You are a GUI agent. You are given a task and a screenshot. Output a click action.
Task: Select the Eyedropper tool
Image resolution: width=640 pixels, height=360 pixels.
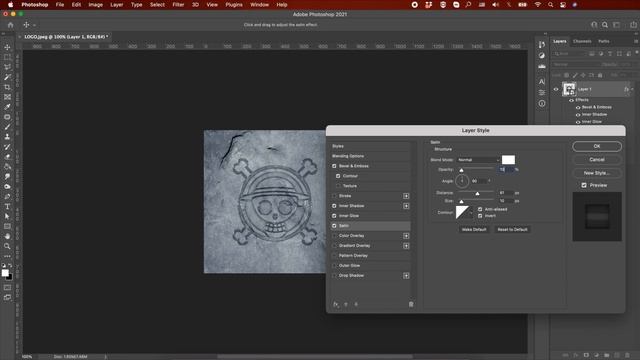point(7,107)
